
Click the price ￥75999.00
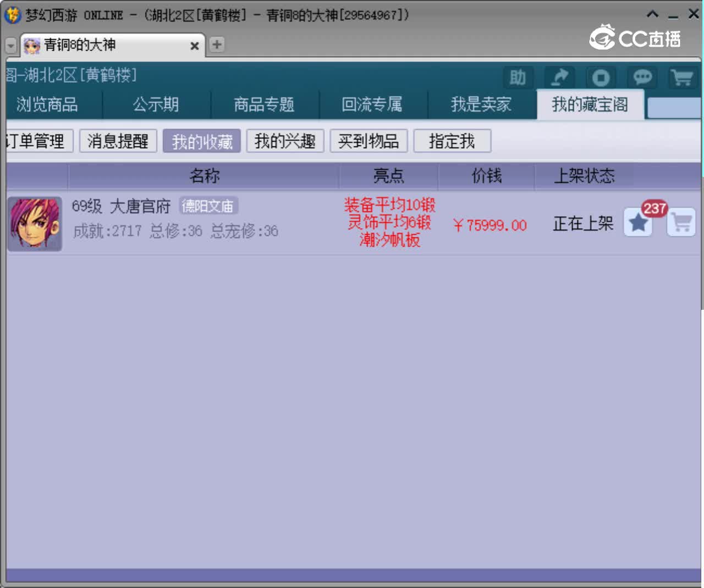tap(490, 225)
